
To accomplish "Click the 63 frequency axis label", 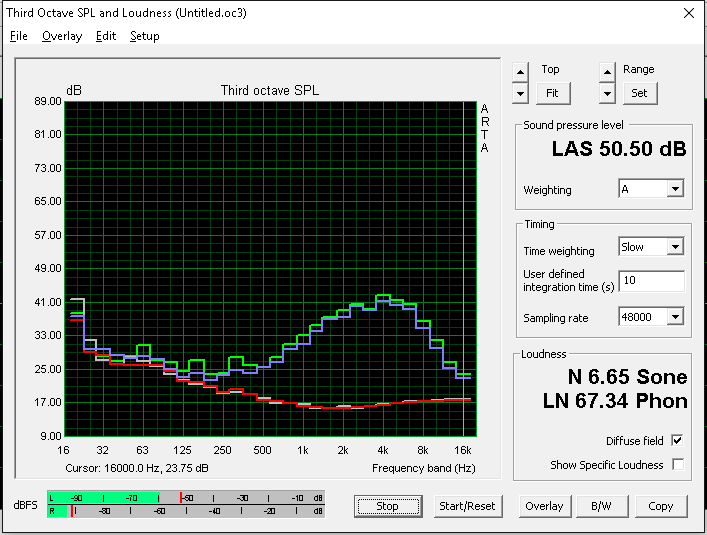I will tap(142, 450).
